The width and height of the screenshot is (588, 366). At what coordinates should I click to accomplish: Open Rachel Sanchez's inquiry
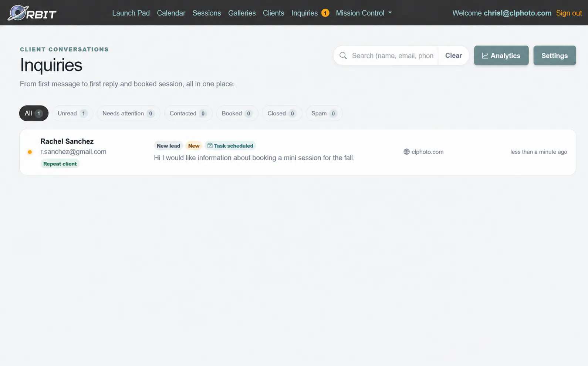coord(298,152)
